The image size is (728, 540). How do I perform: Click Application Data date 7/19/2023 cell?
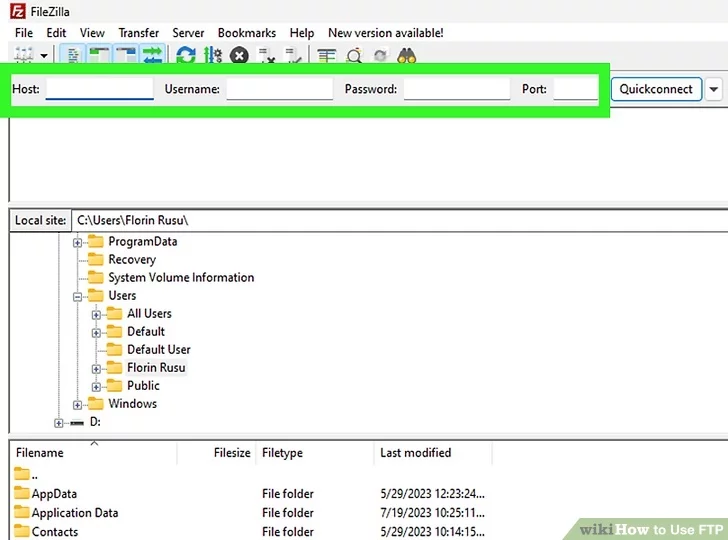click(432, 513)
